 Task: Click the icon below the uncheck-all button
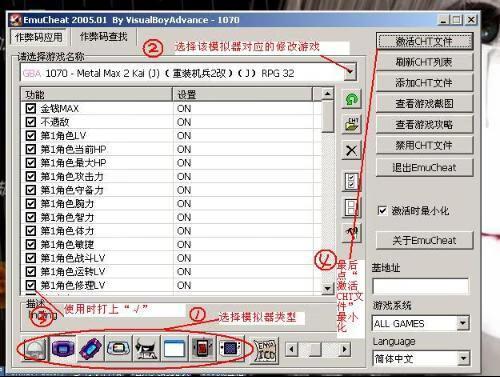tap(351, 232)
